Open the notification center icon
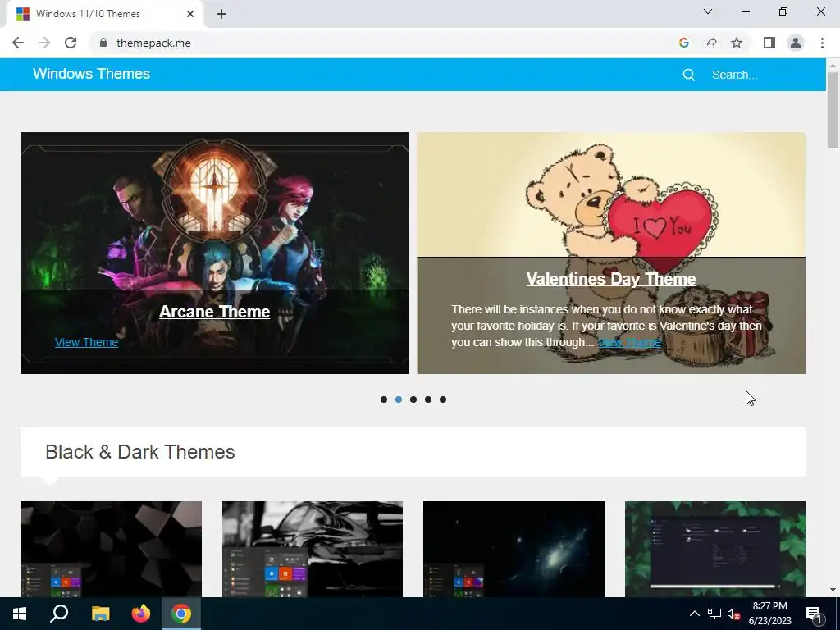Viewport: 840px width, 630px height. 814,614
